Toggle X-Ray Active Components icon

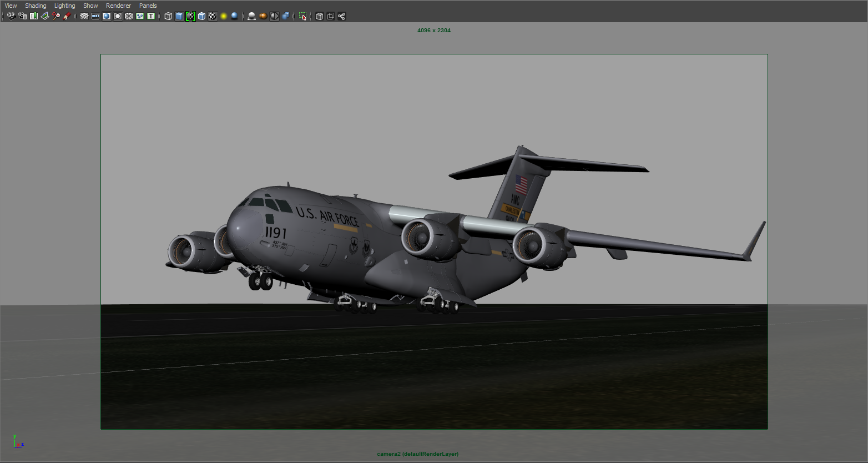[x=331, y=16]
